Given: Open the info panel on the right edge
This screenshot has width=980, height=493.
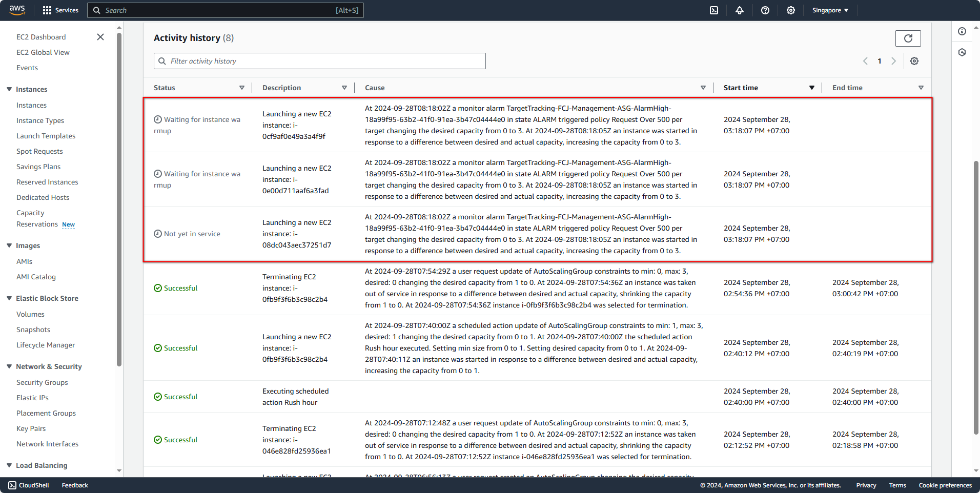Looking at the screenshot, I should pos(962,31).
